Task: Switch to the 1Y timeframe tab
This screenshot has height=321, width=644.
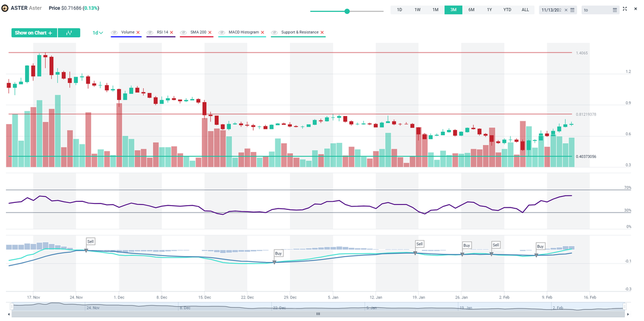Action: coord(489,10)
